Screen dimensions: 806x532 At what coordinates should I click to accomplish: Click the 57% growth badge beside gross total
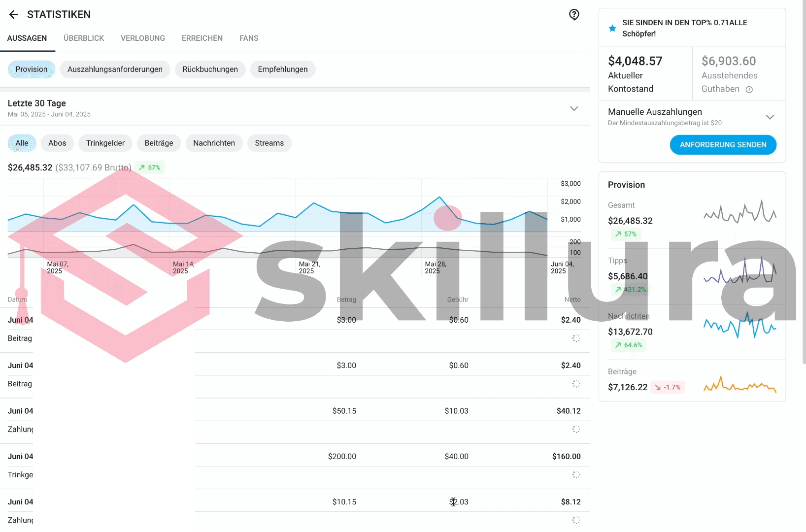tap(149, 167)
